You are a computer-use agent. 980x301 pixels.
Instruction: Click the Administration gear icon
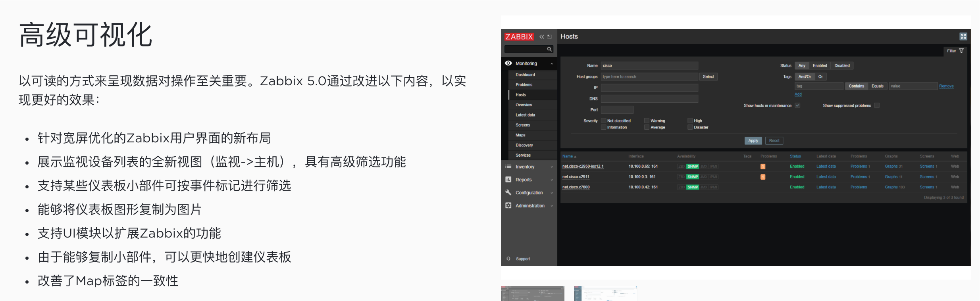coord(508,205)
